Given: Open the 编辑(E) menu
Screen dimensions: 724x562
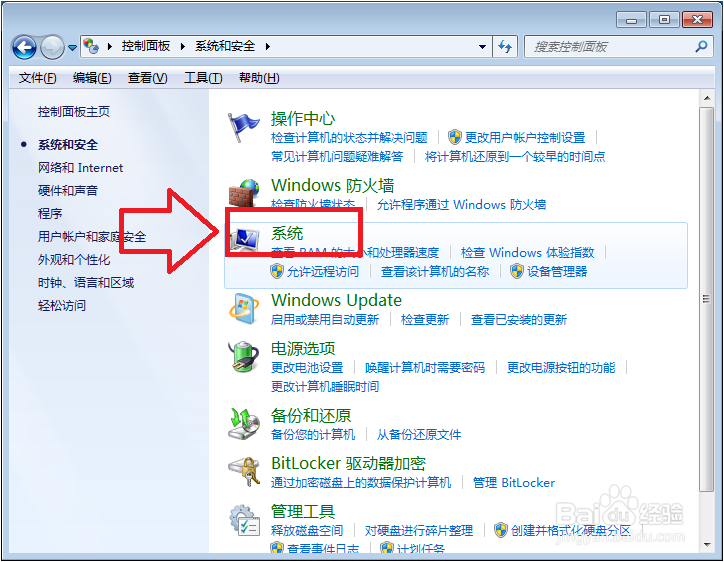Looking at the screenshot, I should [x=92, y=78].
